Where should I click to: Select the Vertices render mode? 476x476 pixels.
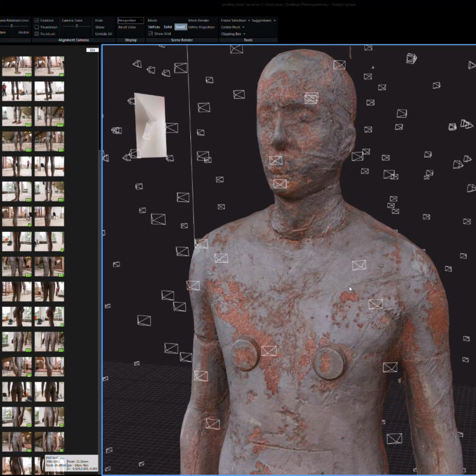pos(154,27)
